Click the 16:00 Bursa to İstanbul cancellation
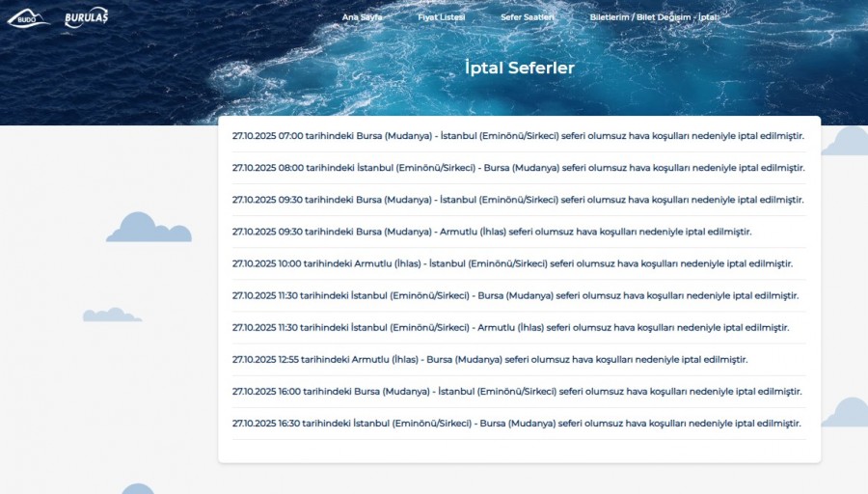 point(517,392)
